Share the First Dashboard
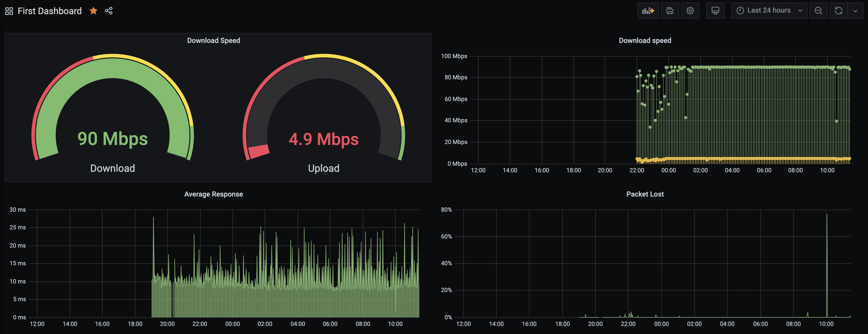Screen dimensions: 868x334 [x=109, y=10]
